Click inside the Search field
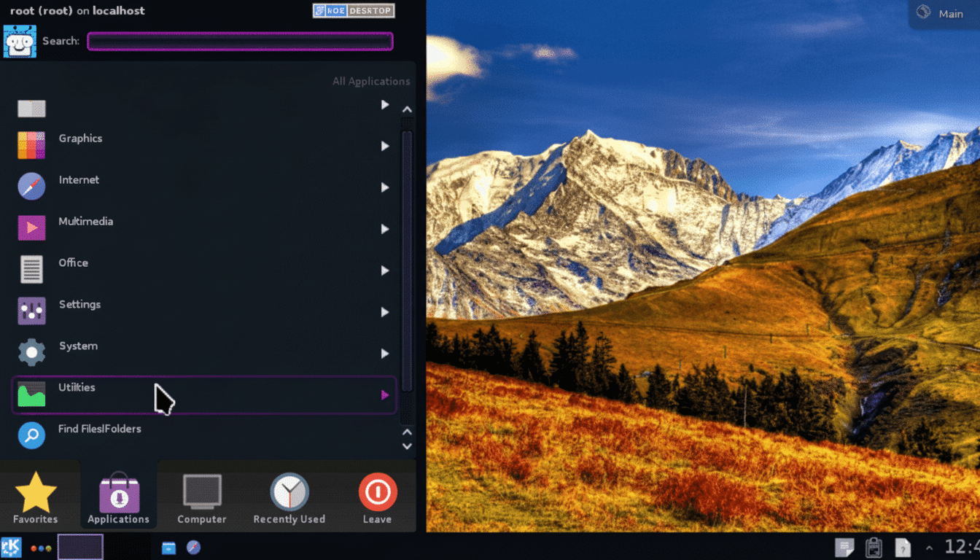Image resolution: width=980 pixels, height=560 pixels. click(x=239, y=42)
